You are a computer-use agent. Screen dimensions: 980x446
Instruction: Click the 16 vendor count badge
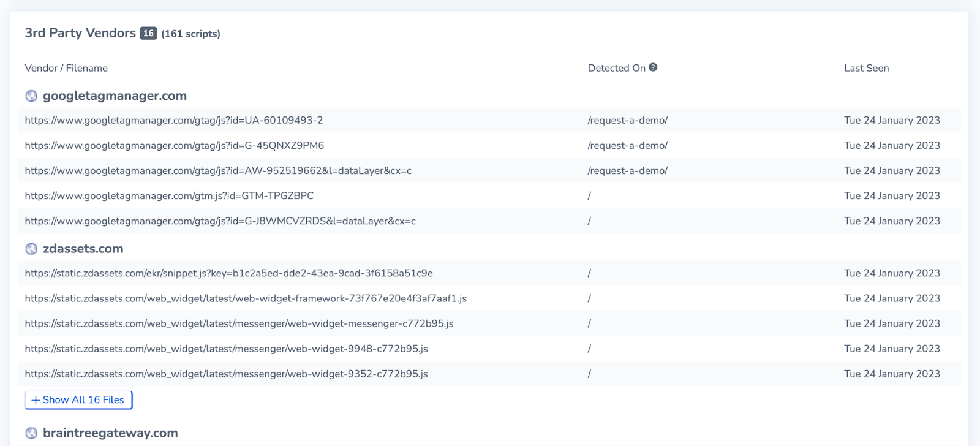click(x=148, y=33)
